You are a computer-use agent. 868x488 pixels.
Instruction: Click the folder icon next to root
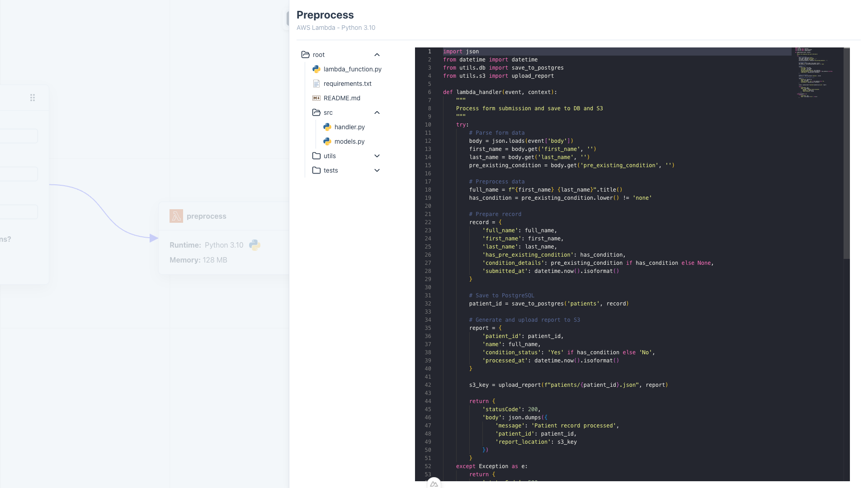(306, 54)
